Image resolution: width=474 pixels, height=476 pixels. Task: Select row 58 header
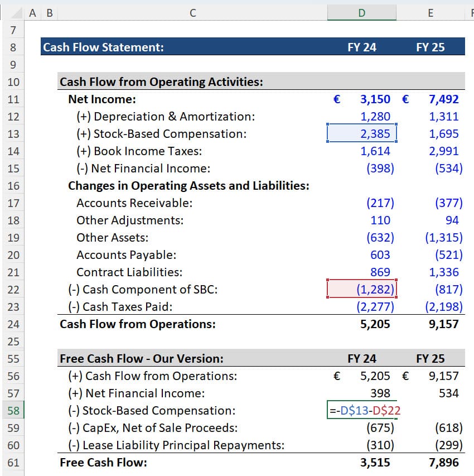[13, 410]
